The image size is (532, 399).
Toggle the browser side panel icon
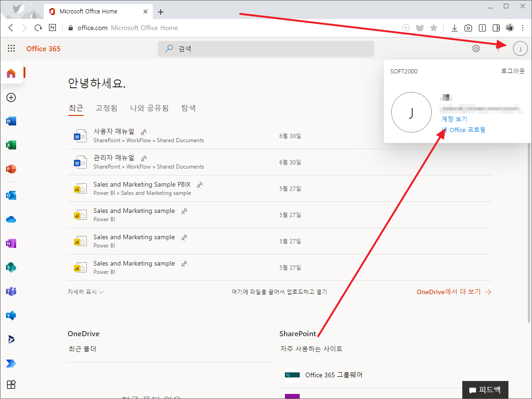point(496,28)
